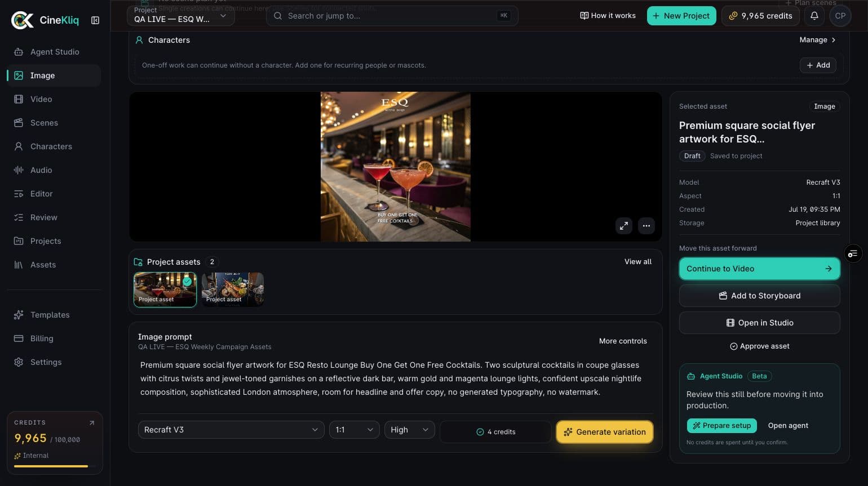The height and width of the screenshot is (486, 868).
Task: Click the Characters panel person icon
Action: pyautogui.click(x=139, y=40)
